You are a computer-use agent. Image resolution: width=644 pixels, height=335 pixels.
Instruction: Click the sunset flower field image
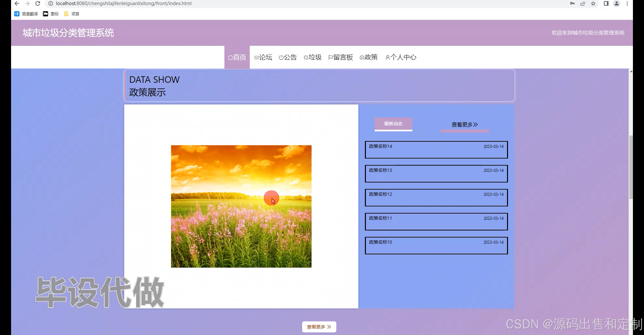point(241,206)
